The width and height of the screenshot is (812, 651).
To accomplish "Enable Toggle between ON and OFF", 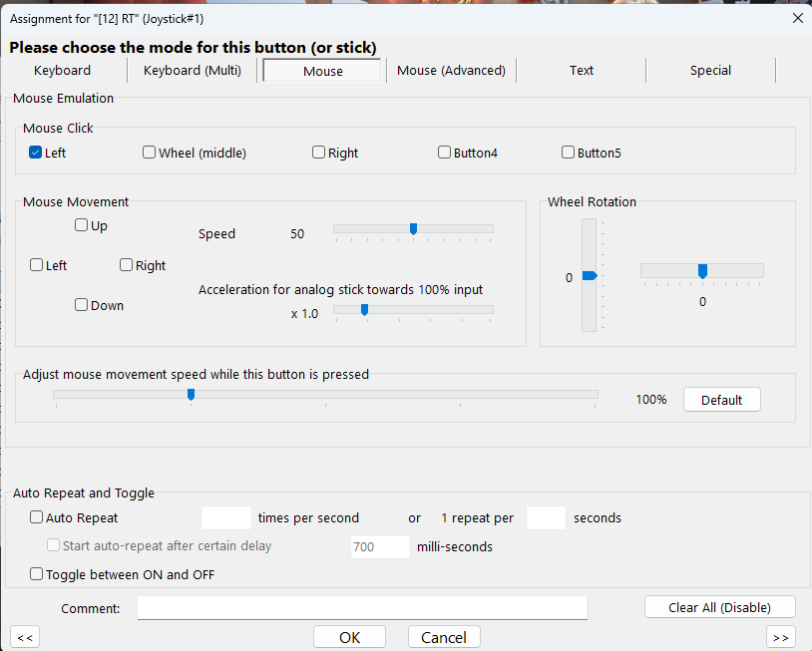I will 37,574.
